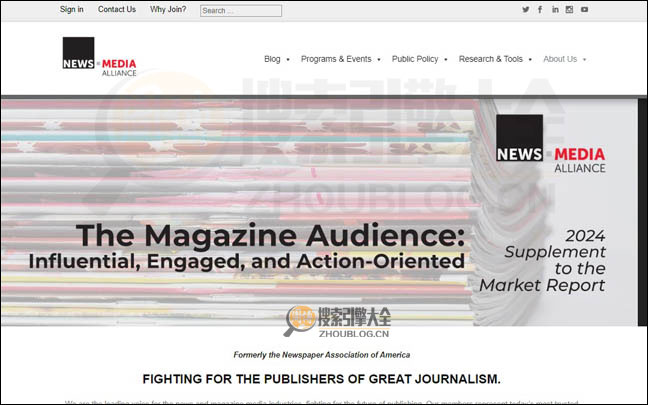Open the Instagram social icon
The image size is (648, 405).
tap(569, 10)
